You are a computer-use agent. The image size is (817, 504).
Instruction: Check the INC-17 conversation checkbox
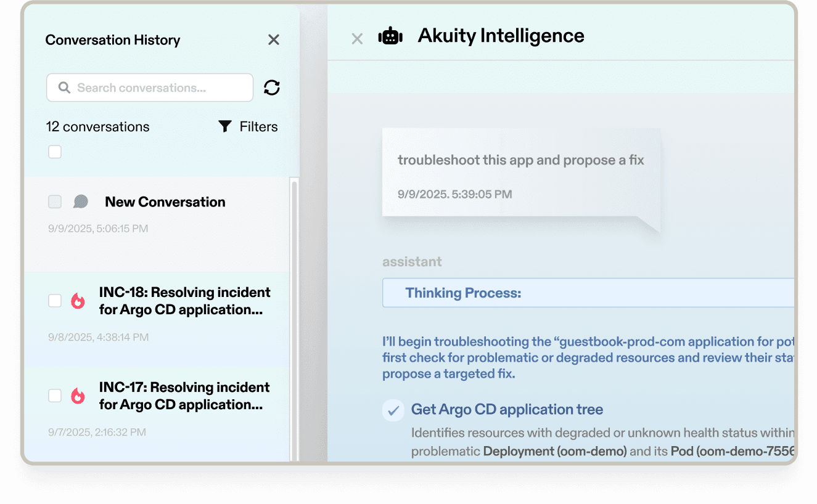coord(55,396)
